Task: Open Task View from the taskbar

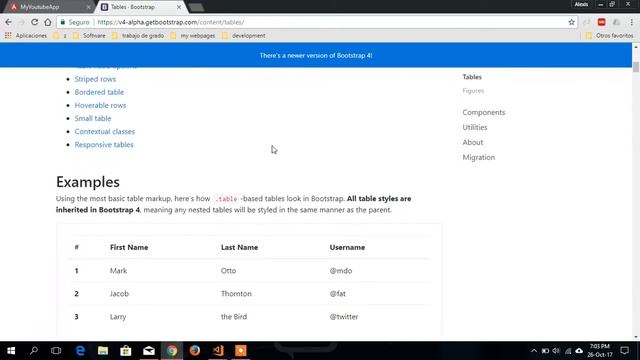Action: tap(56, 351)
